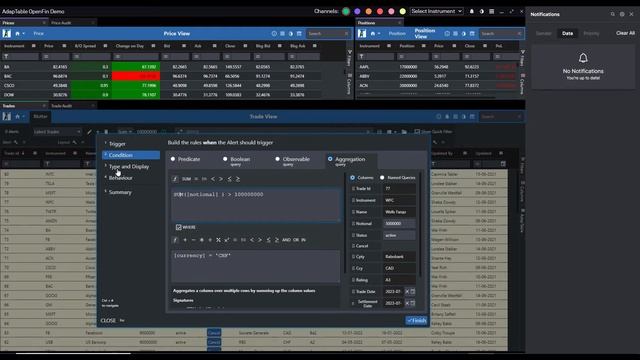Click Position View info icon
Image resolution: width=640 pixels, height=360 pixels.
click(447, 33)
